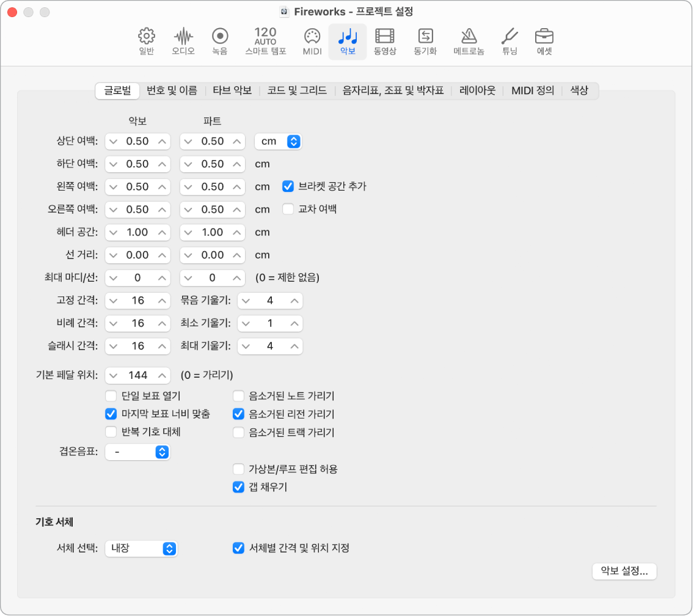
Task: Open the 동영상 movie settings pane
Action: 385,42
